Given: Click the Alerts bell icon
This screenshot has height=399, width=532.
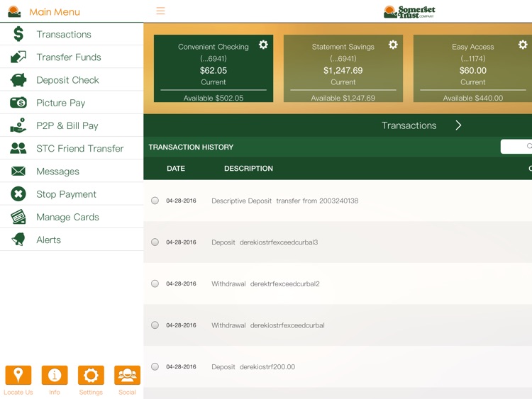Looking at the screenshot, I should [18, 240].
